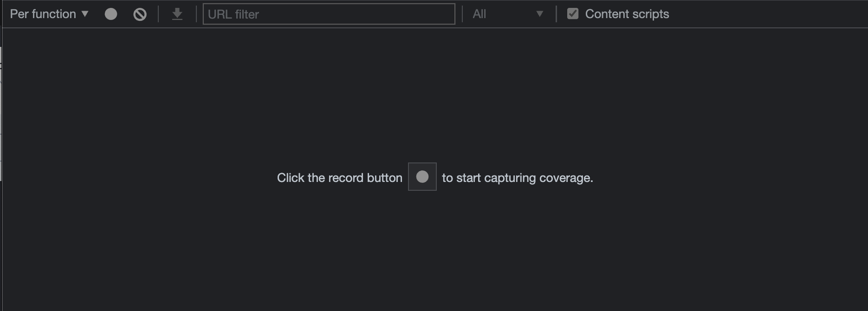The height and width of the screenshot is (311, 868).
Task: Uncheck the Content scripts checkbox
Action: point(573,14)
